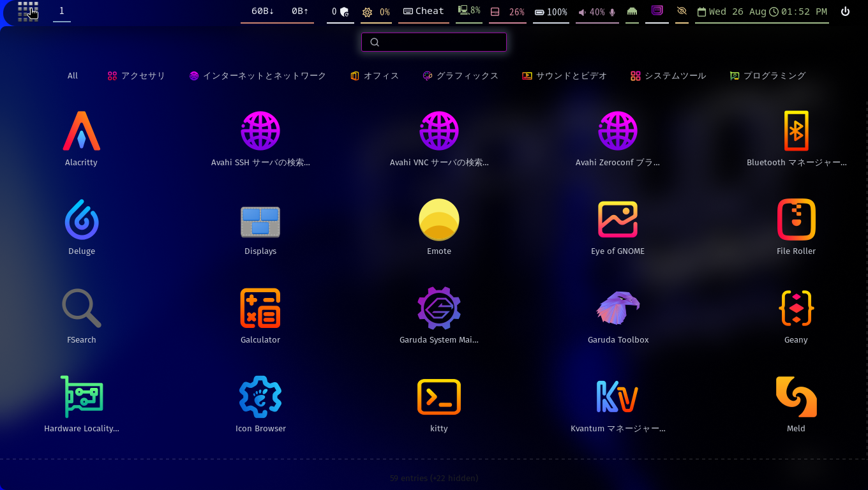This screenshot has width=868, height=490.
Task: Show the All applications category
Action: pos(73,75)
